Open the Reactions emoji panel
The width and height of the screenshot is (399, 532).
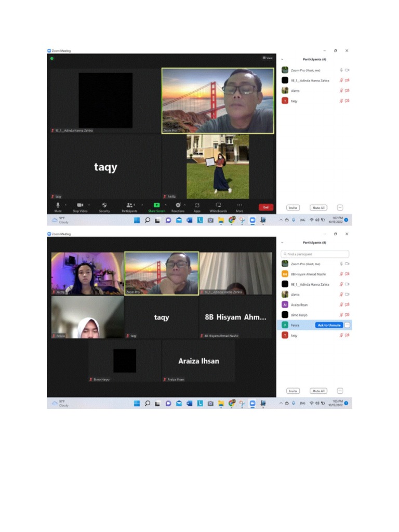tap(178, 207)
